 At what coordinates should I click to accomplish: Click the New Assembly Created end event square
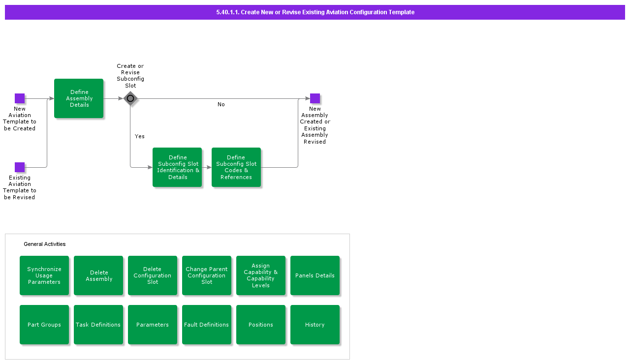(315, 98)
